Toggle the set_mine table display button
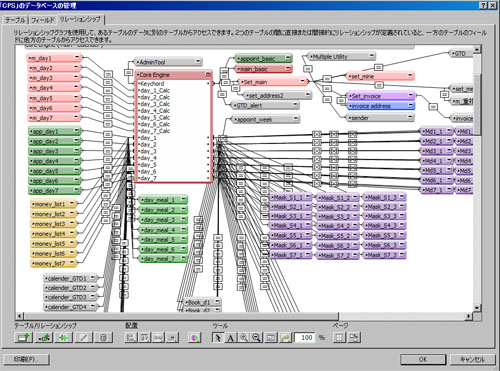Viewport: 500px width, 371px height. pyautogui.click(x=410, y=76)
